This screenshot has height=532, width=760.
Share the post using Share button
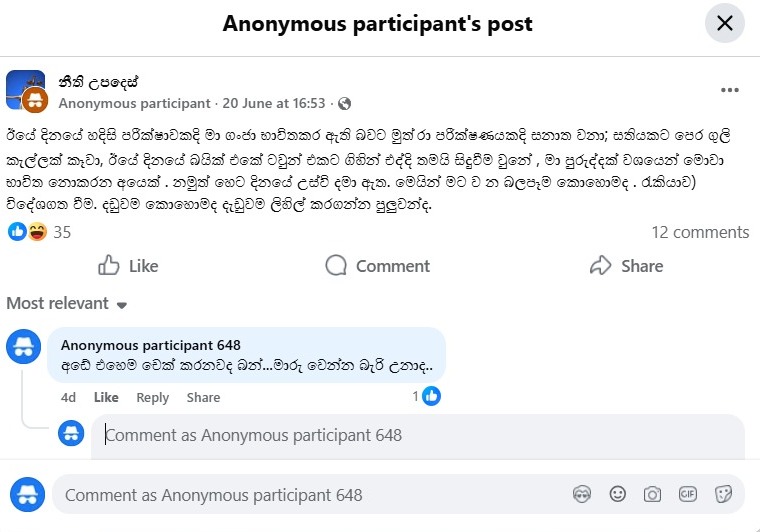(x=626, y=266)
